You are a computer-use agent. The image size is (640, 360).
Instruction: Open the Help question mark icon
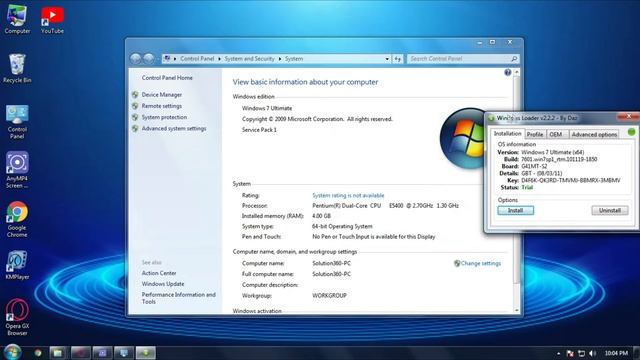(507, 73)
